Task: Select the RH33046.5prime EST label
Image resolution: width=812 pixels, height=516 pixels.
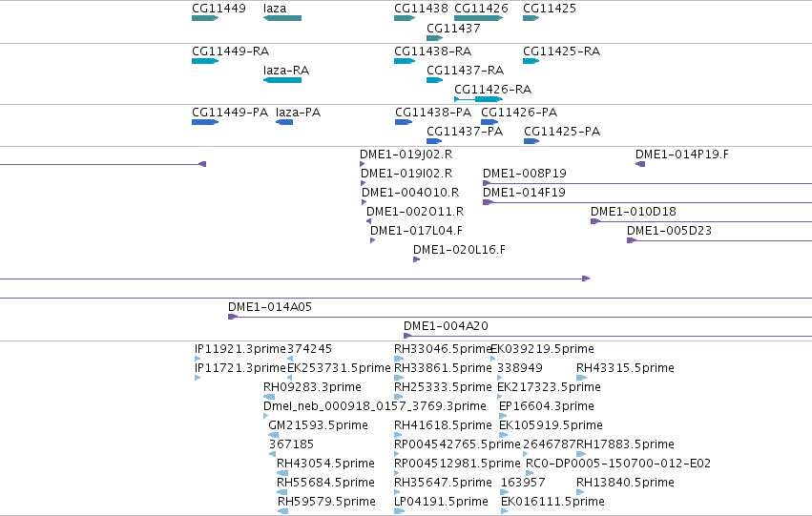Action: point(443,349)
